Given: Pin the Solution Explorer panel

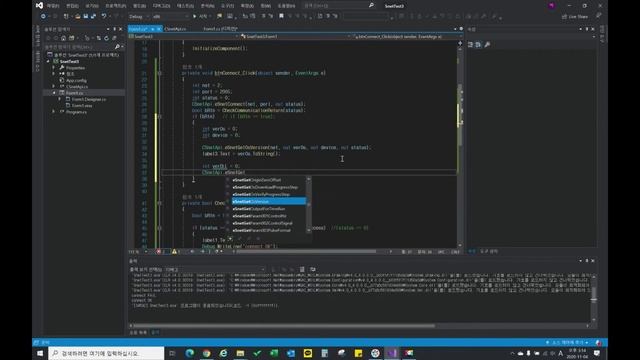Looking at the screenshot, I should (114, 29).
